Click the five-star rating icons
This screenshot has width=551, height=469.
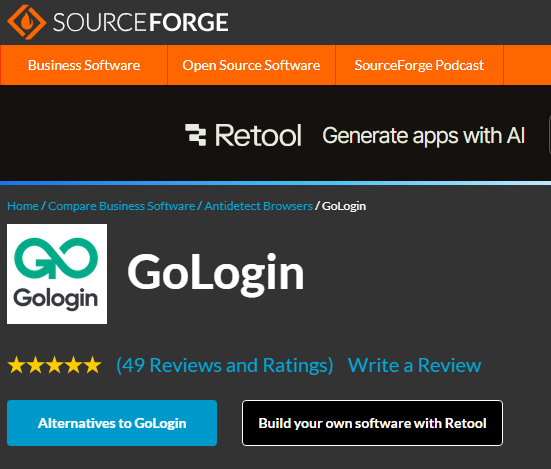pos(54,365)
